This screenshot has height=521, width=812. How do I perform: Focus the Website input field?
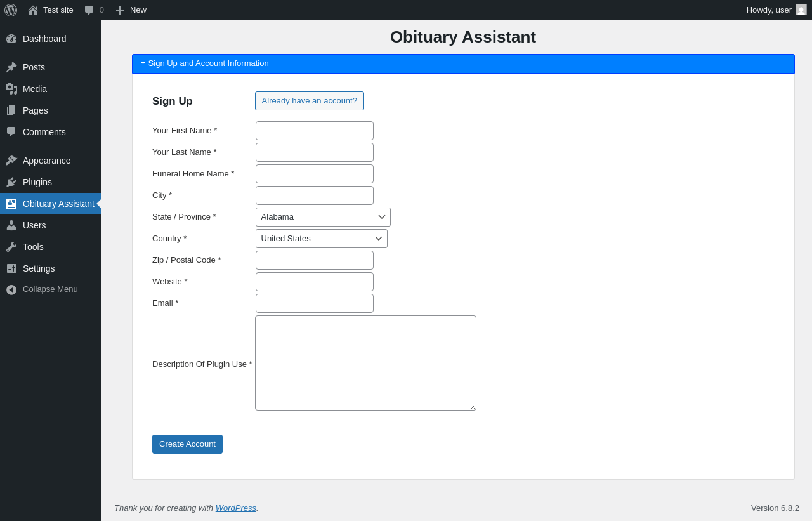click(315, 282)
